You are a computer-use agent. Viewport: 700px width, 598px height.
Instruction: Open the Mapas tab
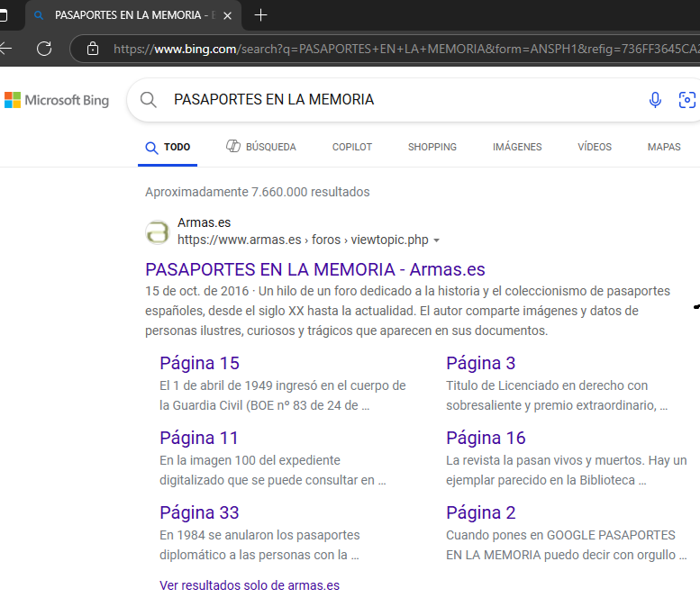click(664, 147)
